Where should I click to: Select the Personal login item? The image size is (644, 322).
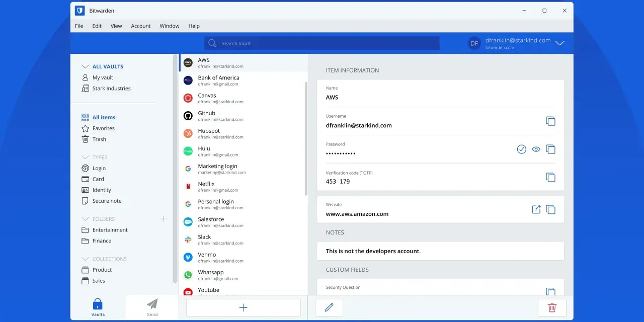click(x=243, y=204)
